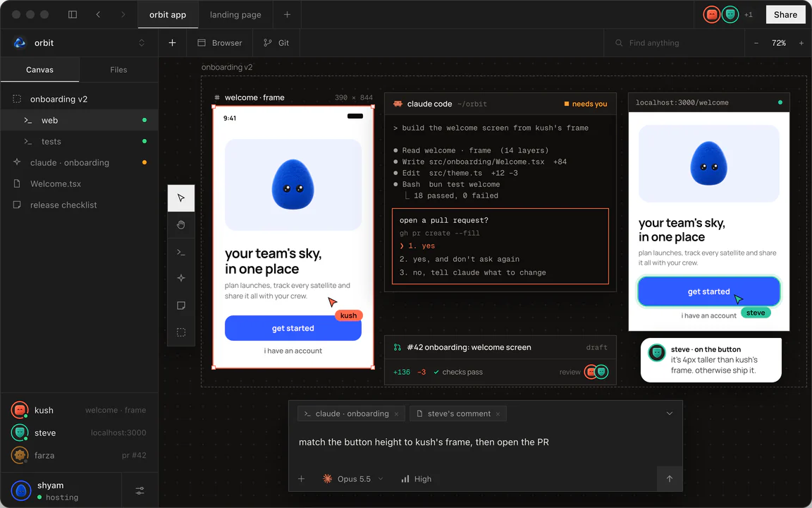Viewport: 812px width, 508px height.
Task: Click steve's green avatar in top bar
Action: click(x=730, y=15)
